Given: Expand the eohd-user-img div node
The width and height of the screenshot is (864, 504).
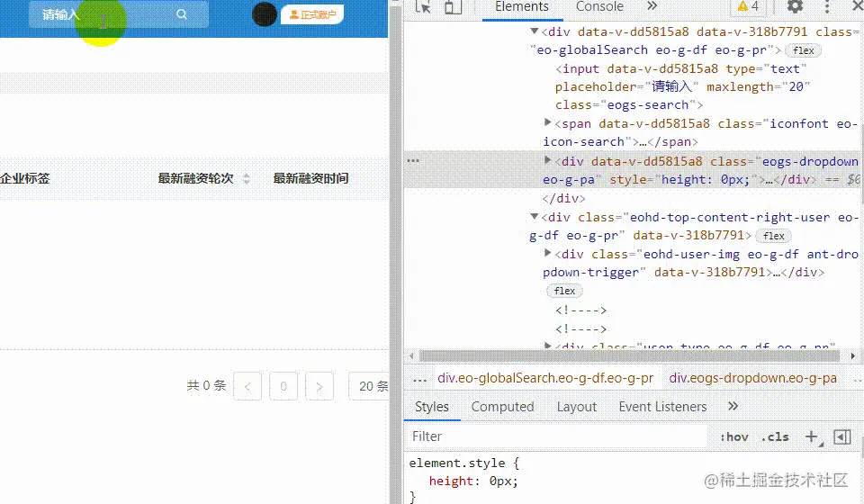Looking at the screenshot, I should (x=547, y=253).
